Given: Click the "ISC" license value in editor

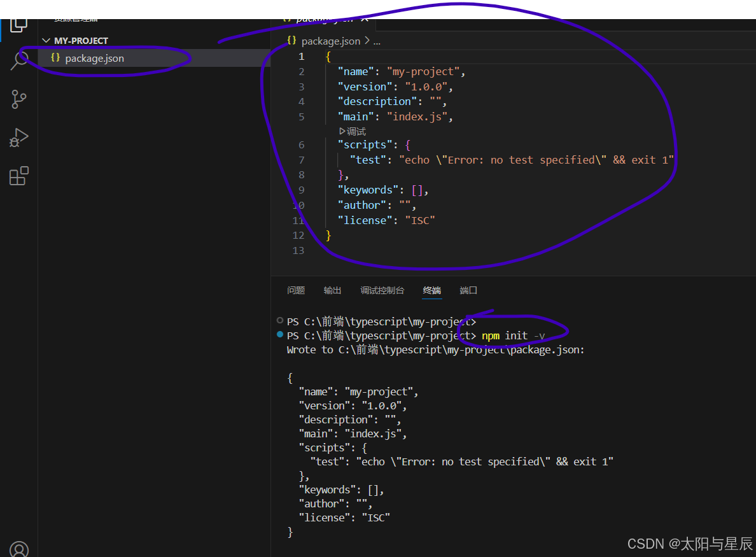Looking at the screenshot, I should (420, 220).
